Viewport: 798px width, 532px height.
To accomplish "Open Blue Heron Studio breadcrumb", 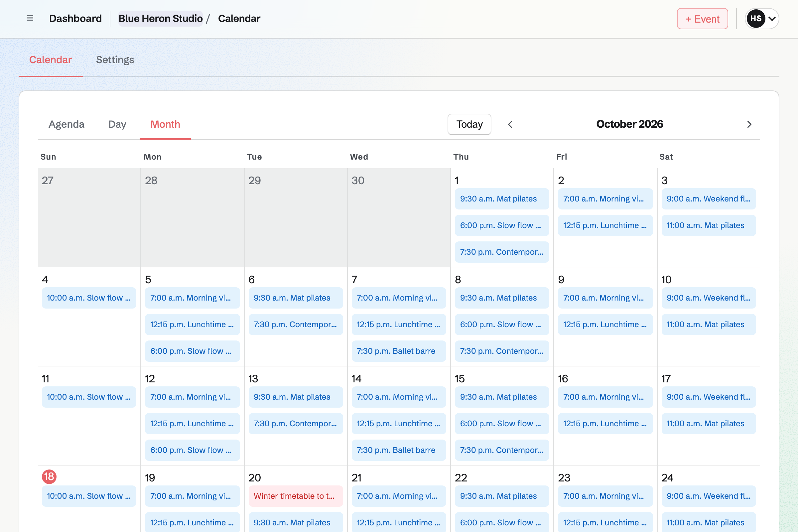I will (161, 18).
